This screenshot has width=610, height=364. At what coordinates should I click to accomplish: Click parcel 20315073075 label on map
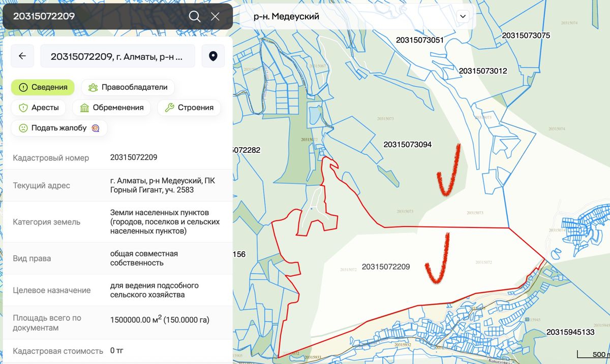pos(526,36)
